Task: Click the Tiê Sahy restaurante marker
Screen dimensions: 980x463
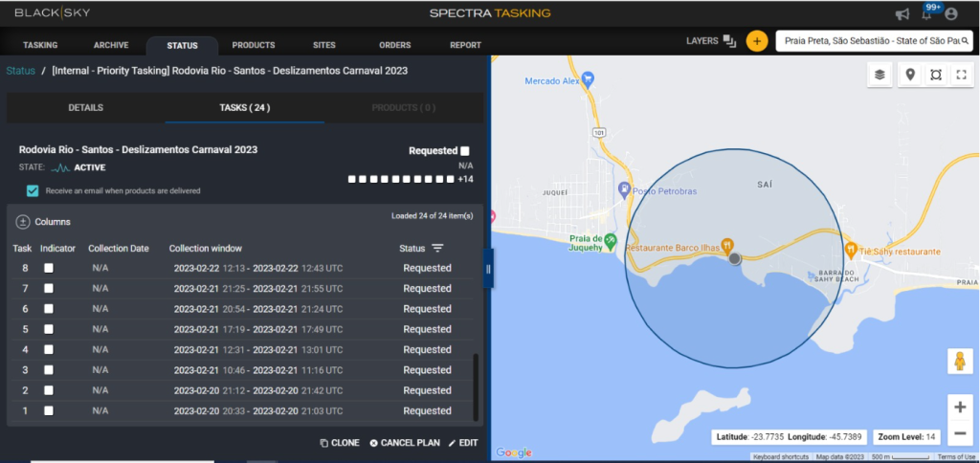Action: [851, 251]
